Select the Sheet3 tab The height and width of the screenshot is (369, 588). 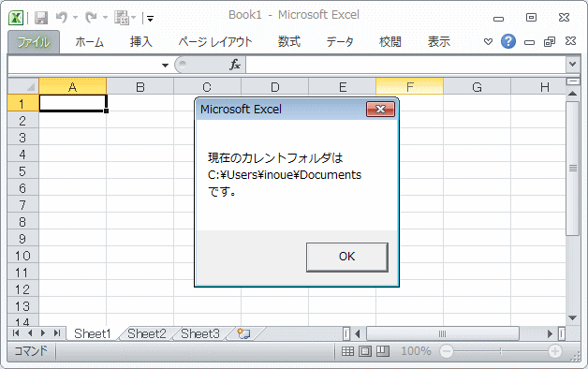tap(200, 333)
